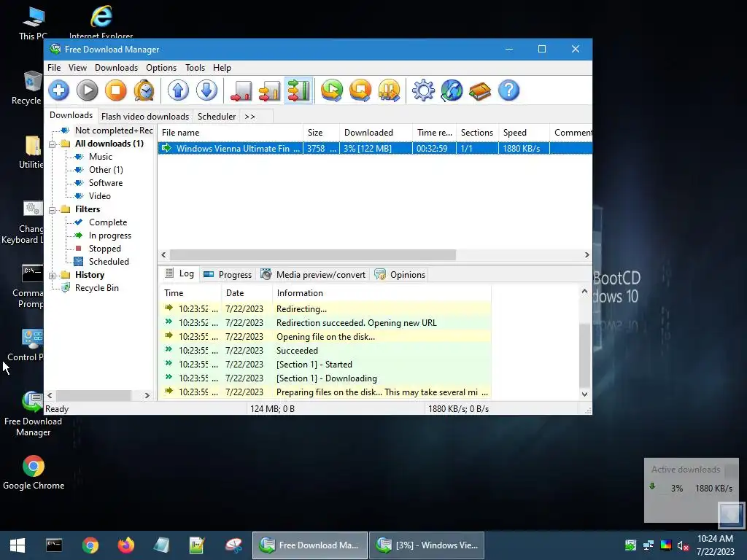Screen dimensions: 747x560
Task: Select the Scheduled filter
Action: (109, 262)
